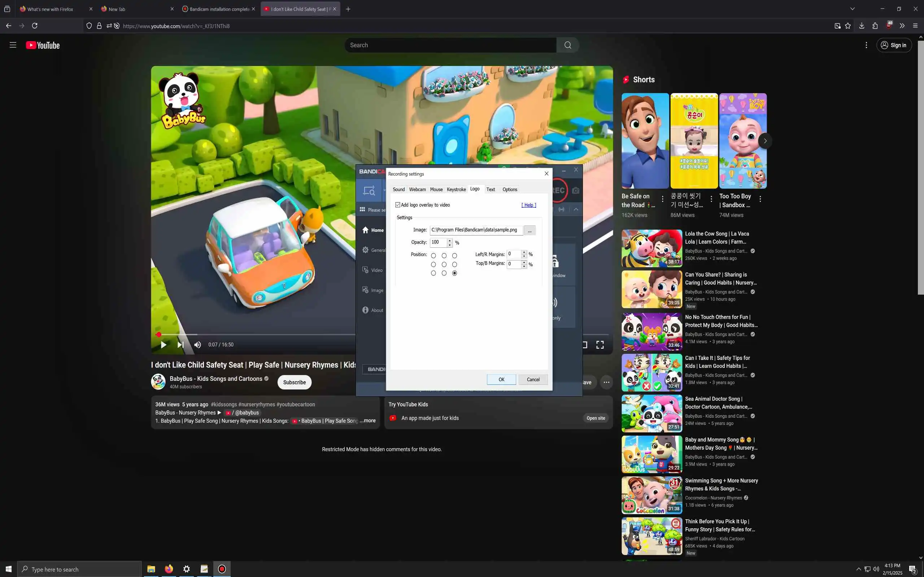This screenshot has width=924, height=577.
Task: Select the screen recording mode icon
Action: click(369, 190)
